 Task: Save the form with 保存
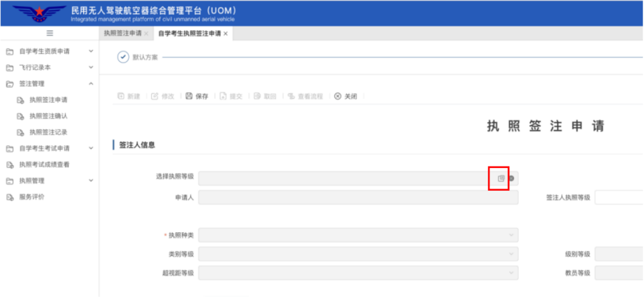(197, 97)
